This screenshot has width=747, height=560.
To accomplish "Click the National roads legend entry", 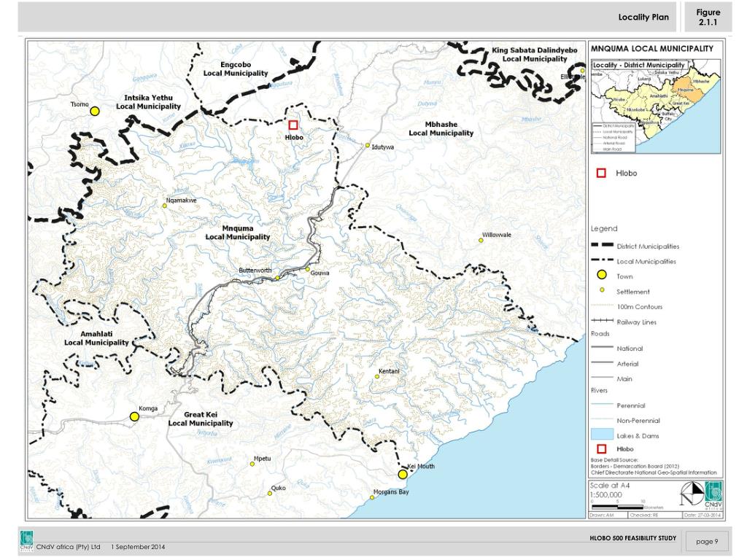I will (x=617, y=349).
